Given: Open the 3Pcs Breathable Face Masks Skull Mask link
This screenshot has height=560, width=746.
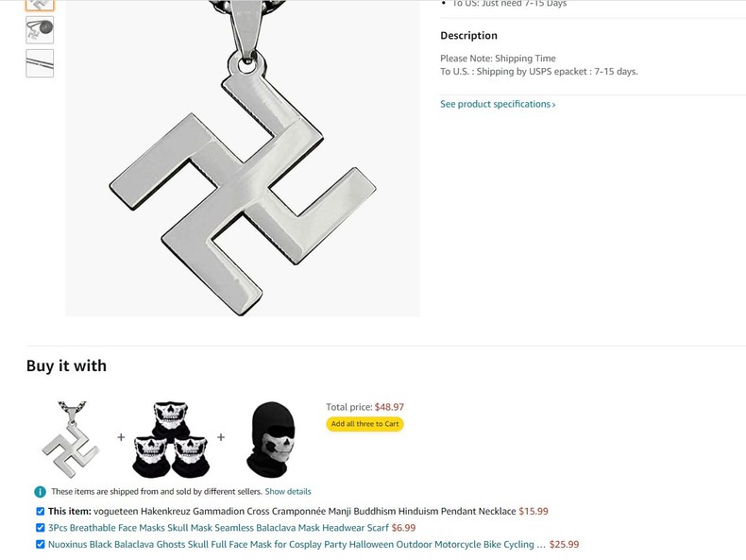Looking at the screenshot, I should [218, 528].
